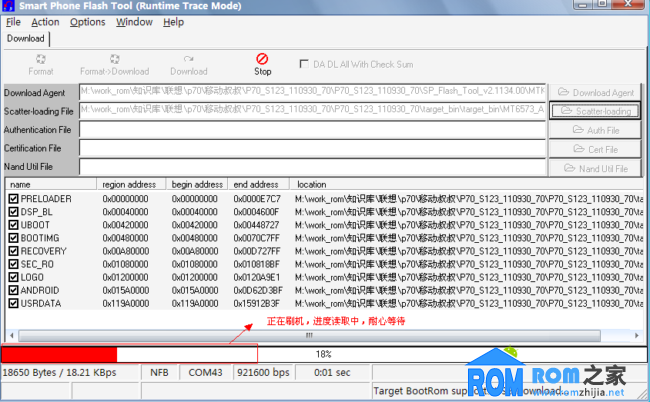Uncheck the BOOTIMG partition checkbox
The width and height of the screenshot is (650, 402).
[13, 238]
